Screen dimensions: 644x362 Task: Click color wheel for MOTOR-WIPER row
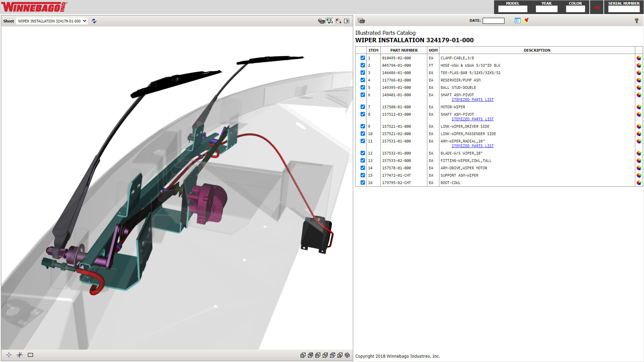[x=639, y=107]
